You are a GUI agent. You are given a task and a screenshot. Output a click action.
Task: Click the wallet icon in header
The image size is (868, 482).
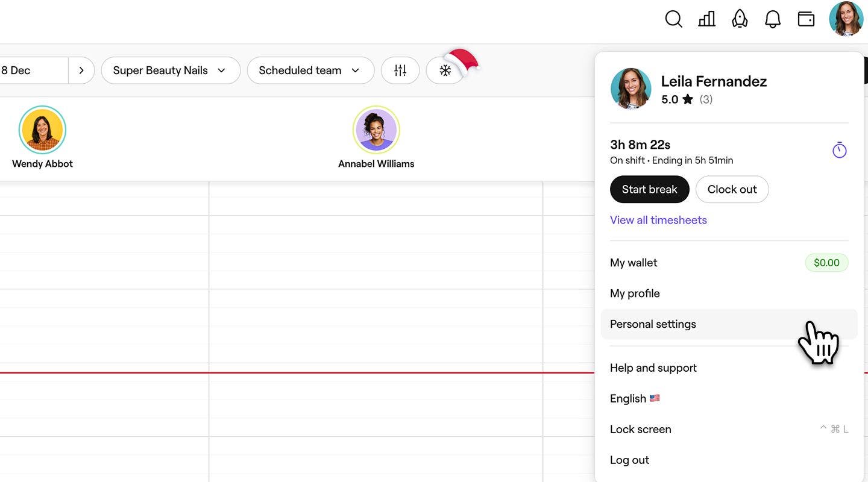click(806, 19)
